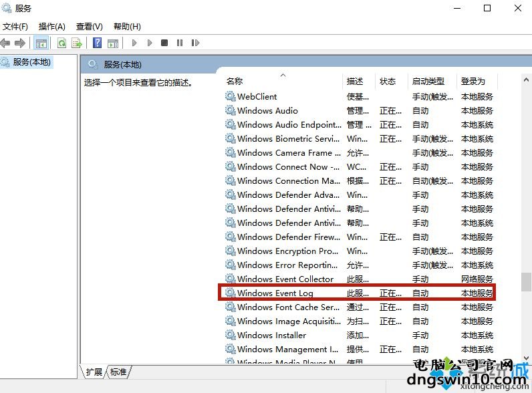Image resolution: width=532 pixels, height=393 pixels.
Task: Select the Windows Management Instrumentation service
Action: click(x=359, y=349)
